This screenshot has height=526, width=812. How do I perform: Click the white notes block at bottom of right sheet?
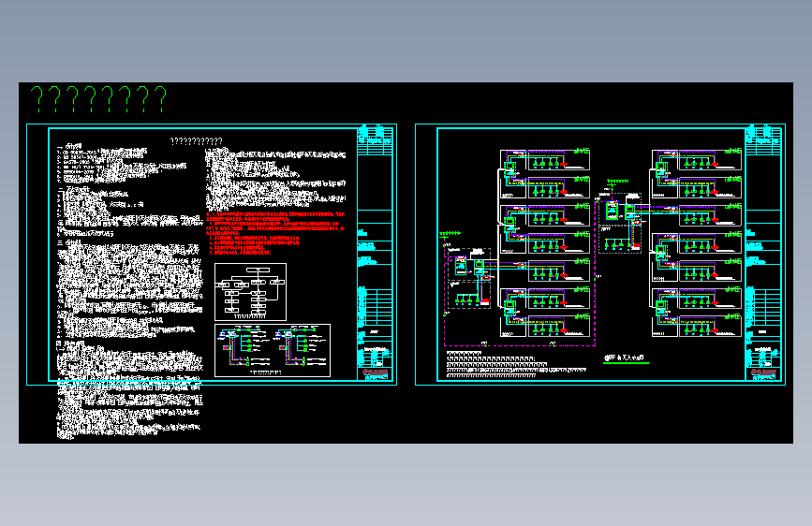tap(516, 364)
